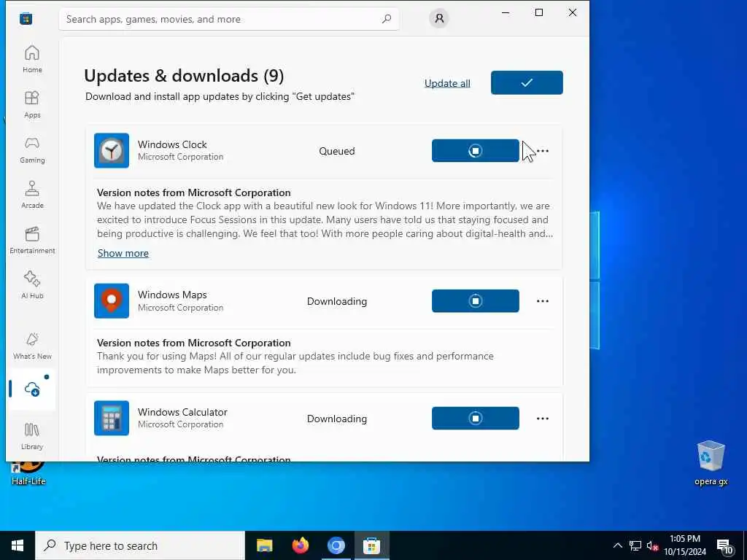This screenshot has width=747, height=560.
Task: Open the Arcade section
Action: click(32, 195)
